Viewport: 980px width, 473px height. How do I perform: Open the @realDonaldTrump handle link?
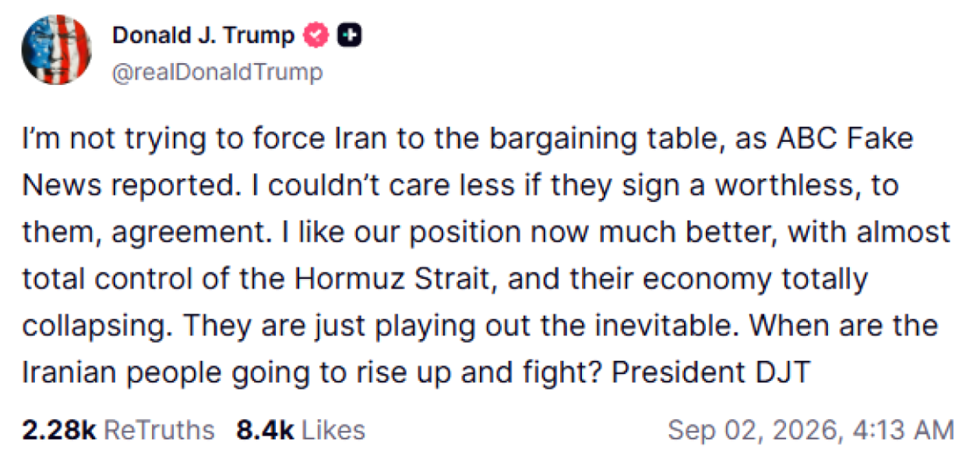click(x=217, y=72)
